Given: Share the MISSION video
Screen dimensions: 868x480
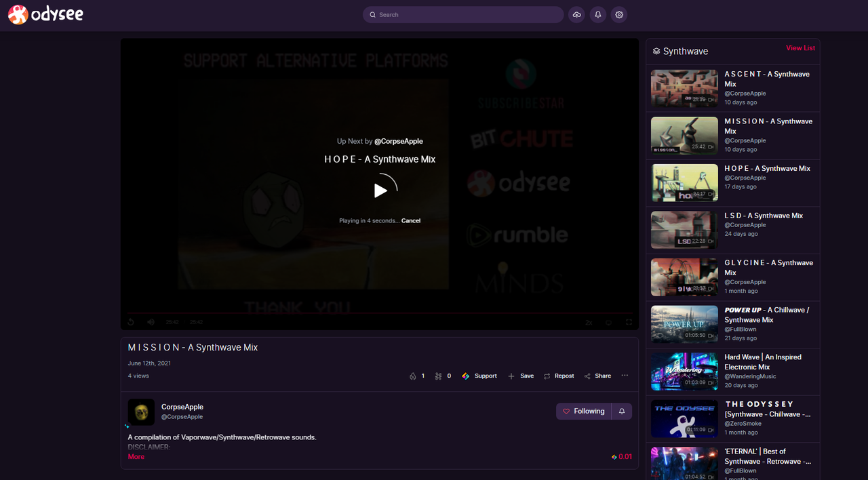Looking at the screenshot, I should pyautogui.click(x=597, y=376).
